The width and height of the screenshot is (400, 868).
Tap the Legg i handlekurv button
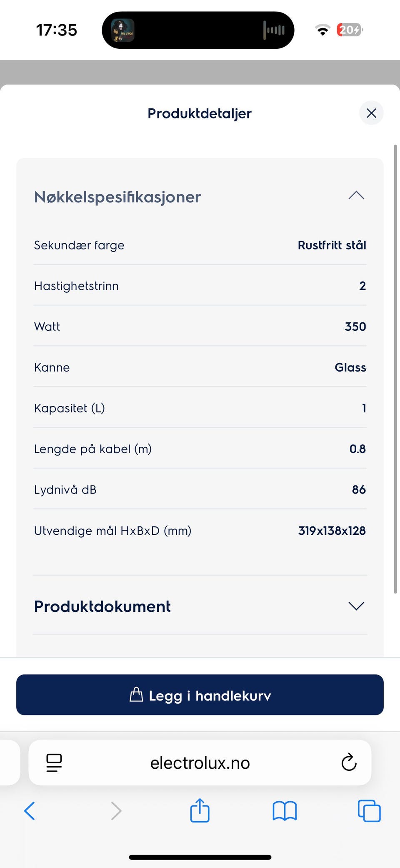click(200, 695)
